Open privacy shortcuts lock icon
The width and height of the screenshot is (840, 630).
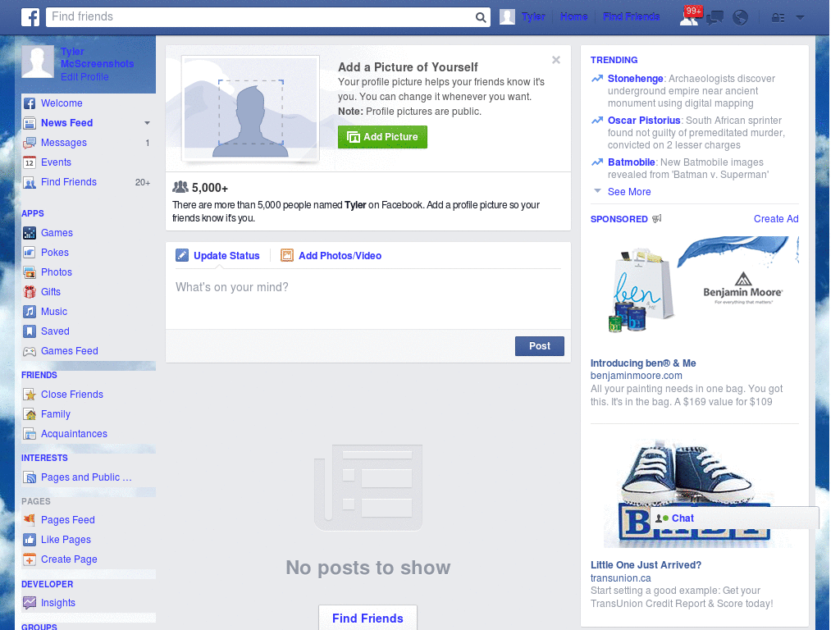pos(778,18)
